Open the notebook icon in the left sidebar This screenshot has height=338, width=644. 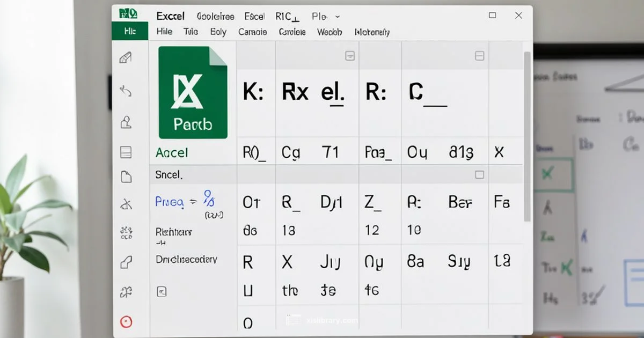click(126, 152)
